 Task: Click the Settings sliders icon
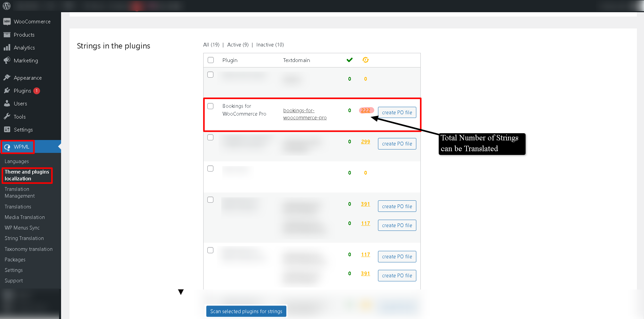pos(7,129)
